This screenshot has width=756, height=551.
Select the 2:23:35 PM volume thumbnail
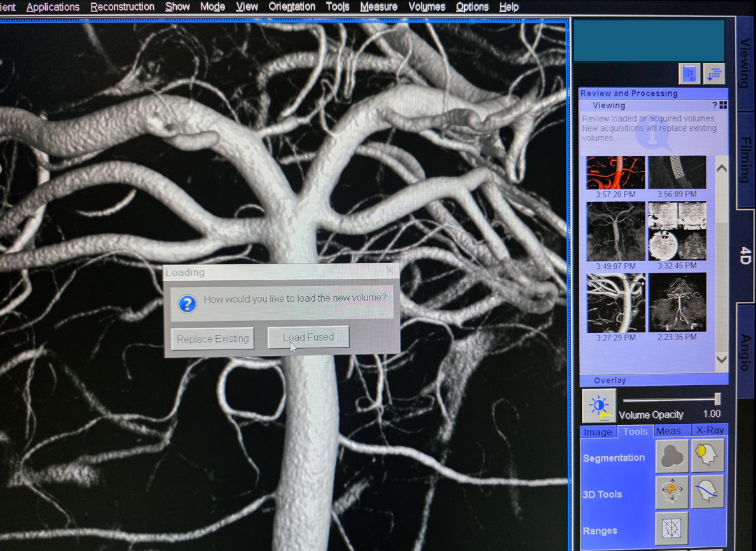(677, 303)
